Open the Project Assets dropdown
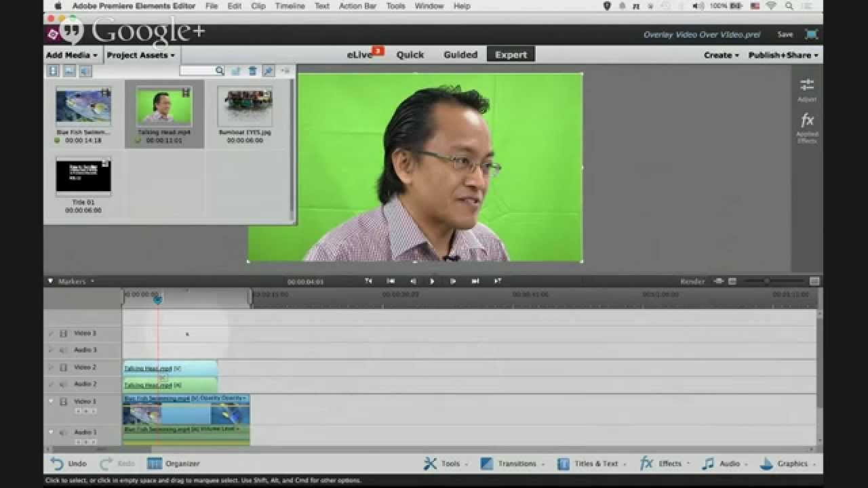Image resolution: width=868 pixels, height=488 pixels. [140, 55]
